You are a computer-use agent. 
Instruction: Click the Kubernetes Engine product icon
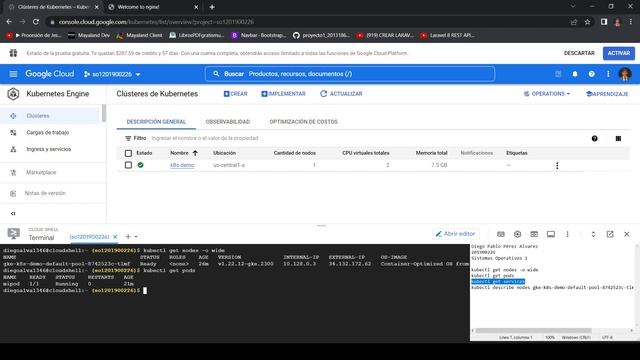pos(13,94)
